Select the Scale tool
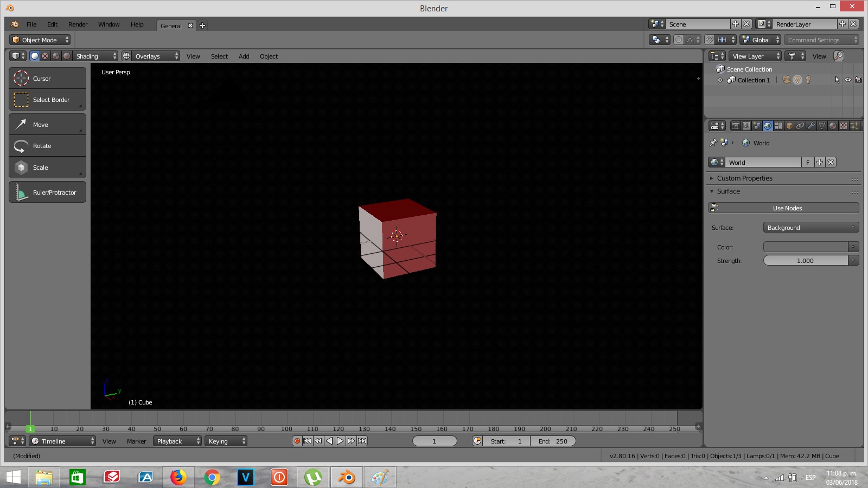868x488 pixels. 47,168
